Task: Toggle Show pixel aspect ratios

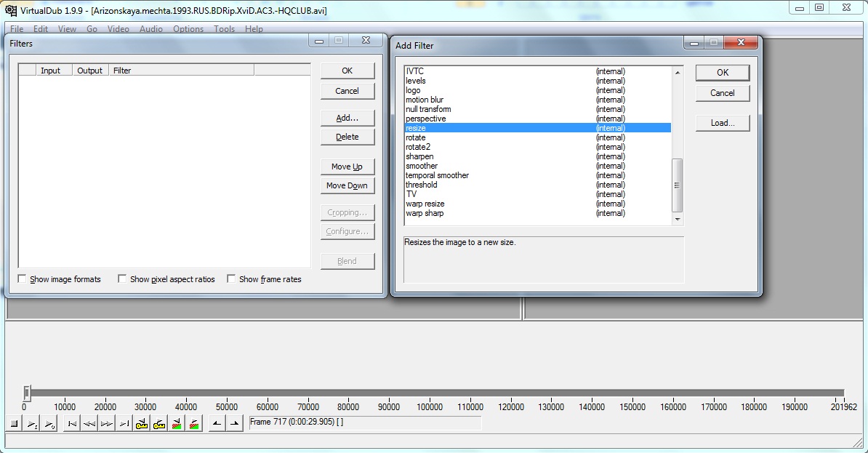Action: pos(123,279)
